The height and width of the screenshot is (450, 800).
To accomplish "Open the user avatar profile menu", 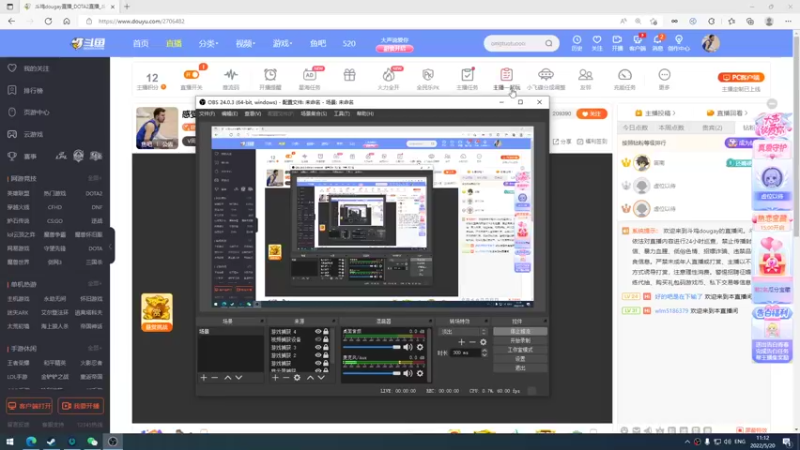I will tap(710, 43).
